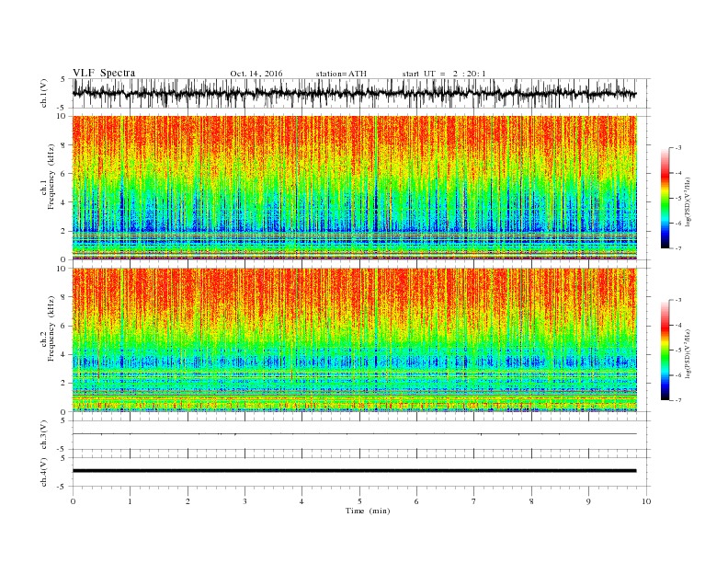Click the "9" tick on the time axis
728x563 pixels.
(x=588, y=501)
